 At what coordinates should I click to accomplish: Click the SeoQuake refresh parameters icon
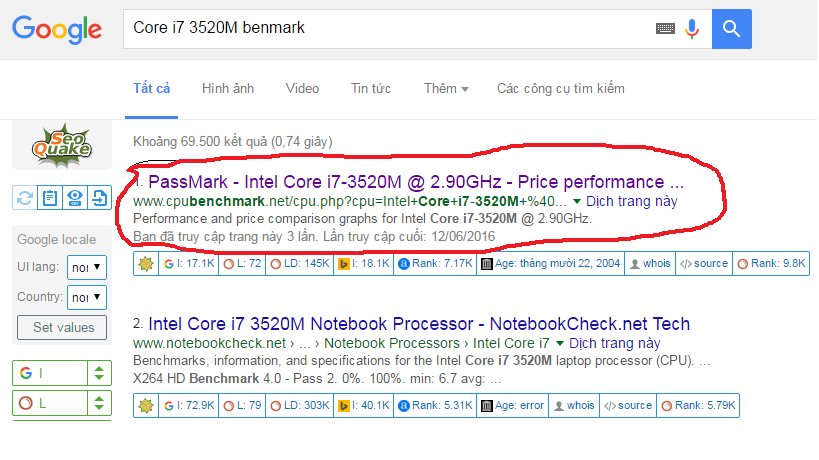click(x=25, y=198)
